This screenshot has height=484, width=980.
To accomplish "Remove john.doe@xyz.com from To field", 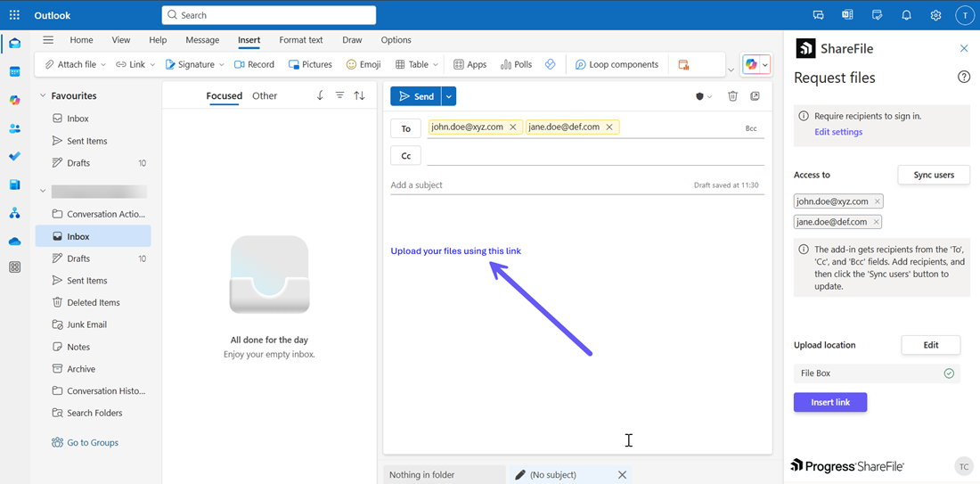I will coord(513,127).
